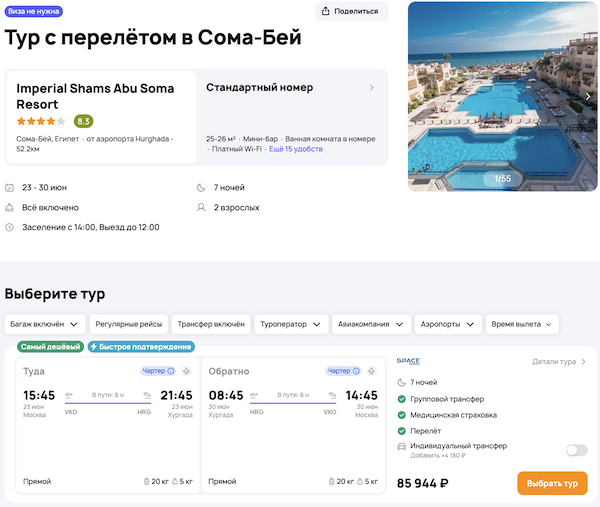Click the 8.3 hotel rating badge
This screenshot has width=600, height=507.
pos(84,121)
